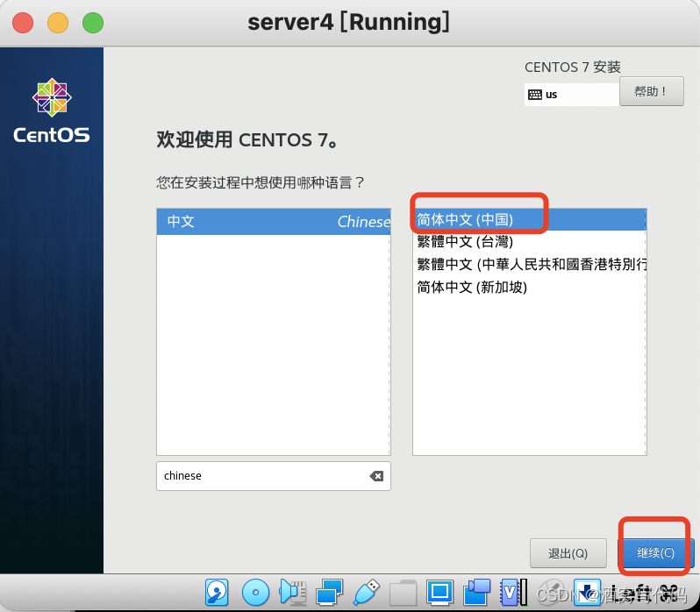700x612 pixels.
Task: Focus the language search field containing chinese
Action: pyautogui.click(x=274, y=476)
